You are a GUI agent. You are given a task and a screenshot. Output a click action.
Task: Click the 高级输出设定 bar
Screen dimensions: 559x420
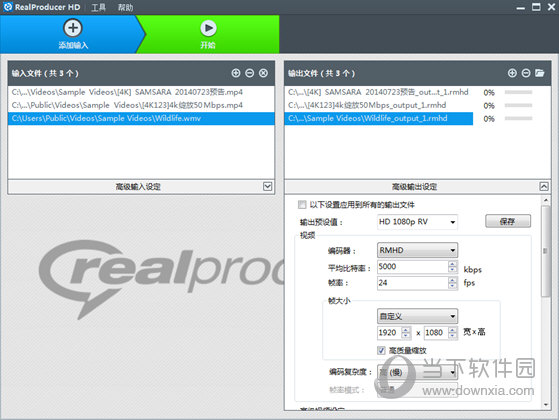[417, 187]
